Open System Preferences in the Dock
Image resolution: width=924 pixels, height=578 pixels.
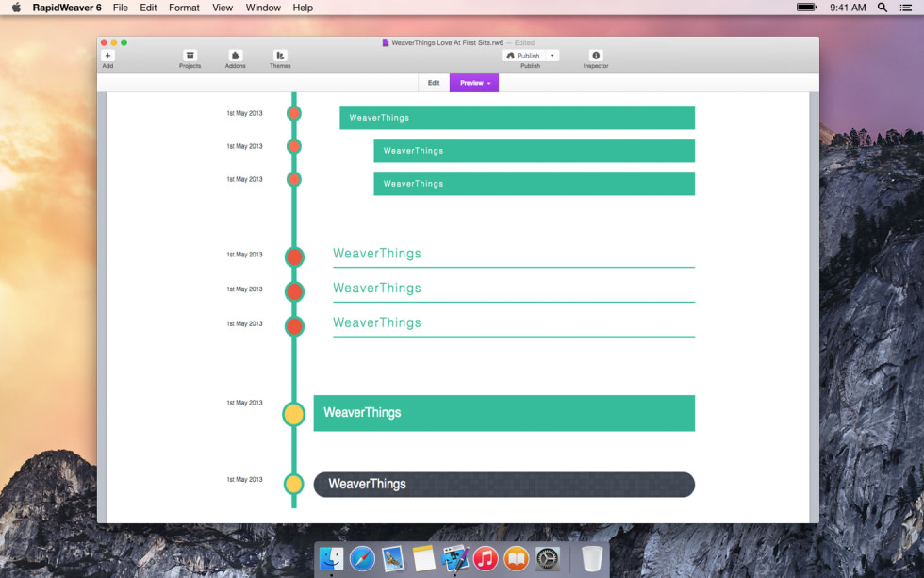pos(547,558)
